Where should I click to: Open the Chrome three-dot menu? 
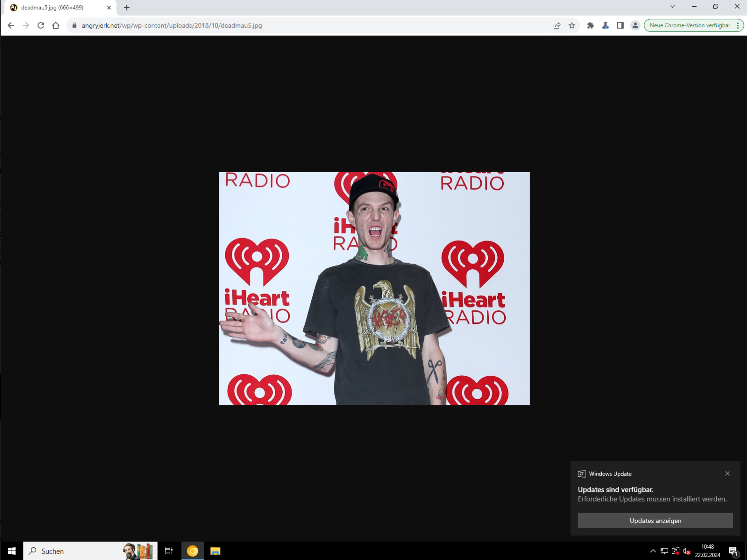[738, 25]
